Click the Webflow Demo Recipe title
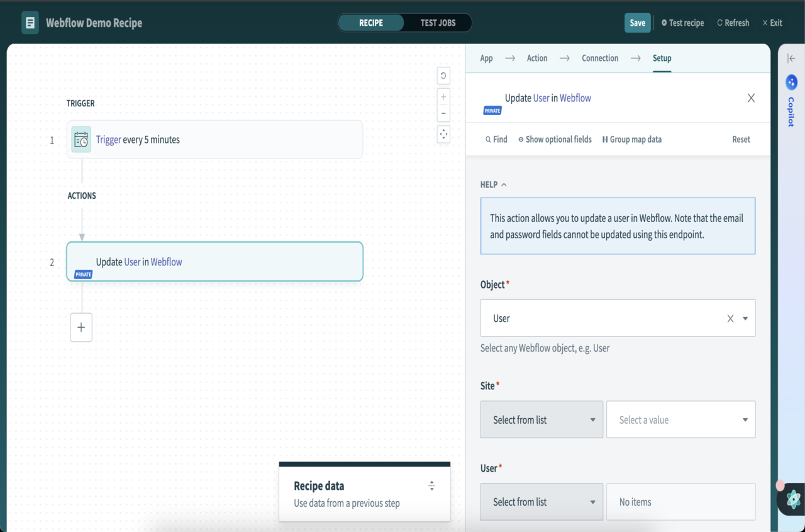This screenshot has width=805, height=532. pos(94,23)
